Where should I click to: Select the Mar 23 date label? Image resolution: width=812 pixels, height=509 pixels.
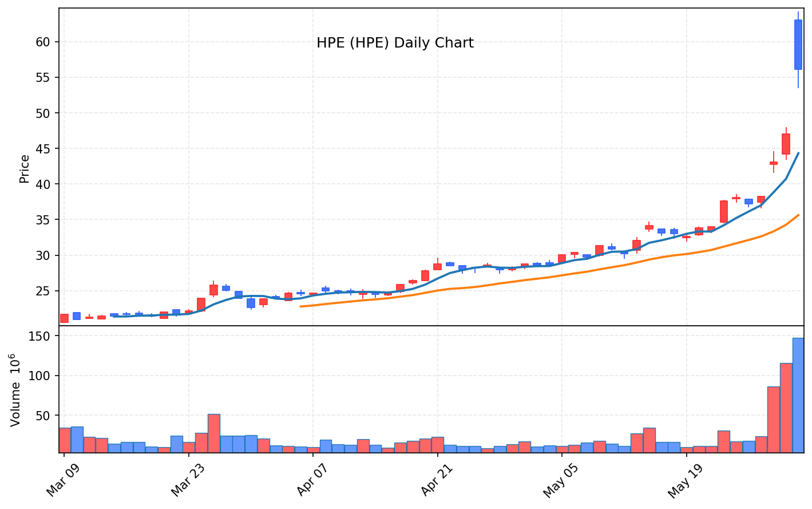188,481
